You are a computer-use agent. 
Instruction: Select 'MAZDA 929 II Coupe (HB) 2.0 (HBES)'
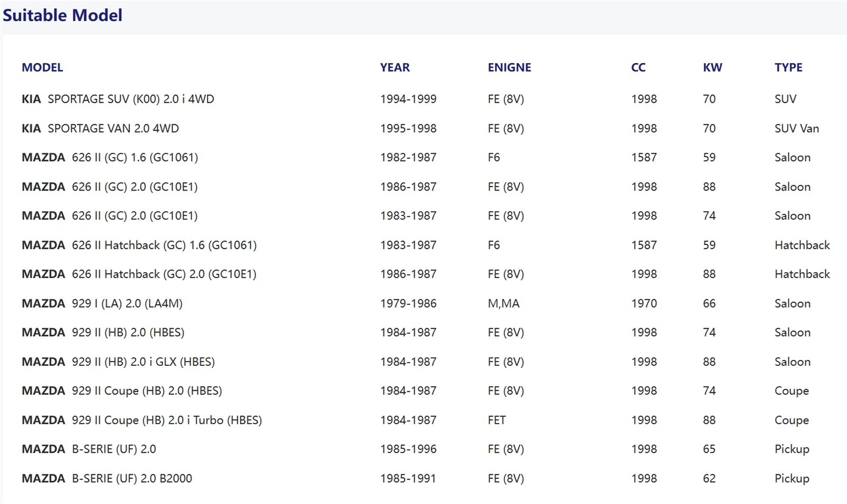[122, 391]
